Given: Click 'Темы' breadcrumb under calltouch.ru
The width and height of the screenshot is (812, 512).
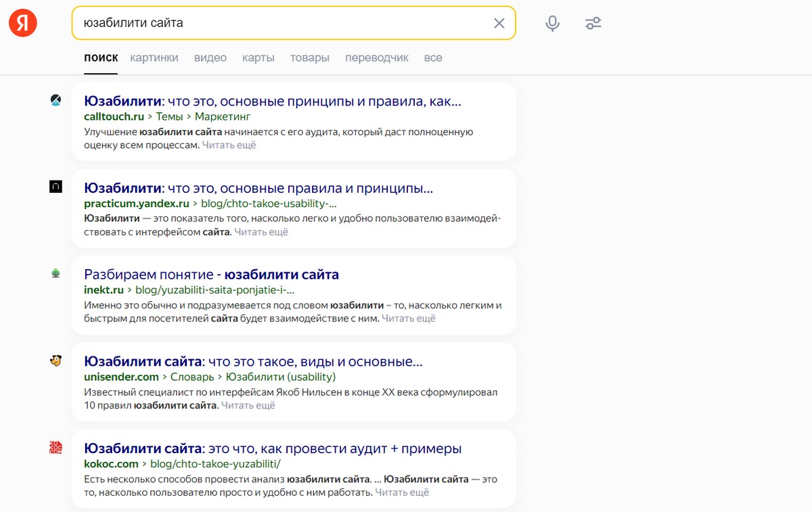Looking at the screenshot, I should (x=170, y=116).
